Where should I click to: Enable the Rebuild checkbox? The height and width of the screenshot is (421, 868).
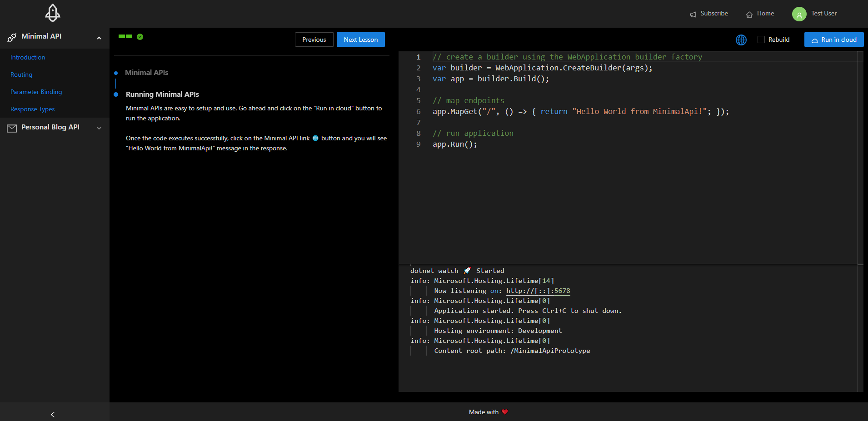(x=761, y=40)
